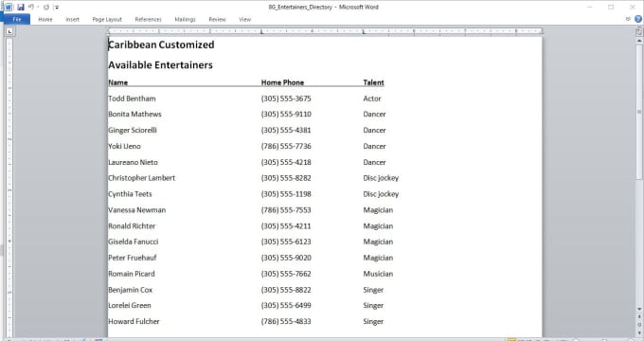The width and height of the screenshot is (644, 341).
Task: Click the vertical scrollbar down arrow
Action: pyautogui.click(x=639, y=309)
